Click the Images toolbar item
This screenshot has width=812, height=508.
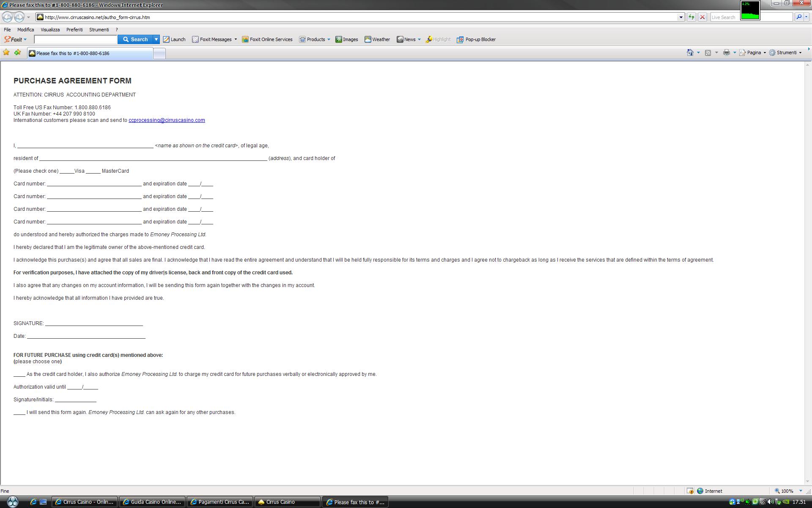click(x=347, y=39)
